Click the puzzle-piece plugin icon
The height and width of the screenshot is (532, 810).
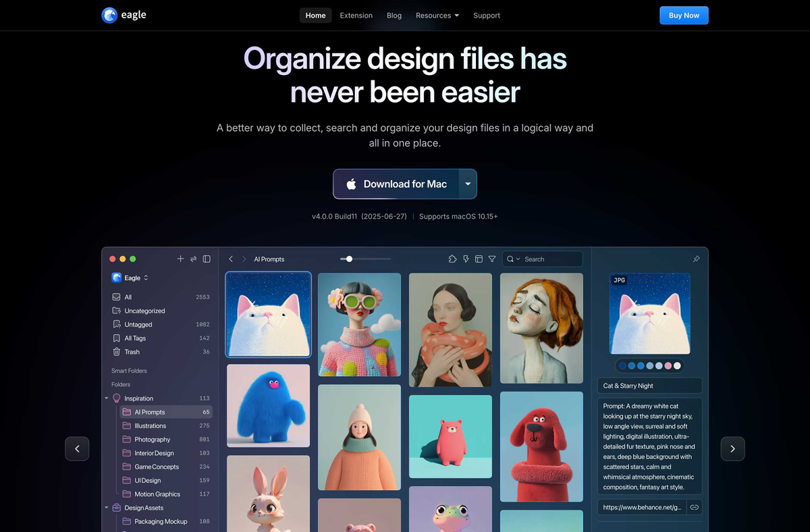(x=452, y=259)
